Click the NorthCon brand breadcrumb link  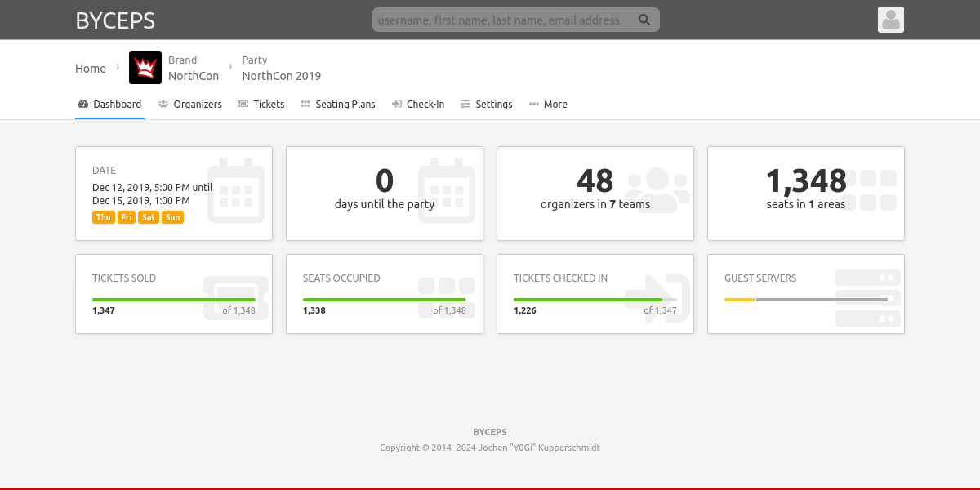click(x=194, y=76)
